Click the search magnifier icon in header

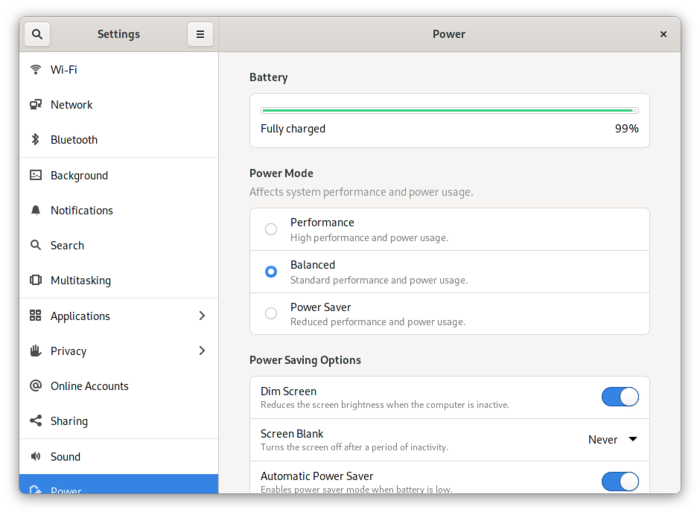pos(37,34)
